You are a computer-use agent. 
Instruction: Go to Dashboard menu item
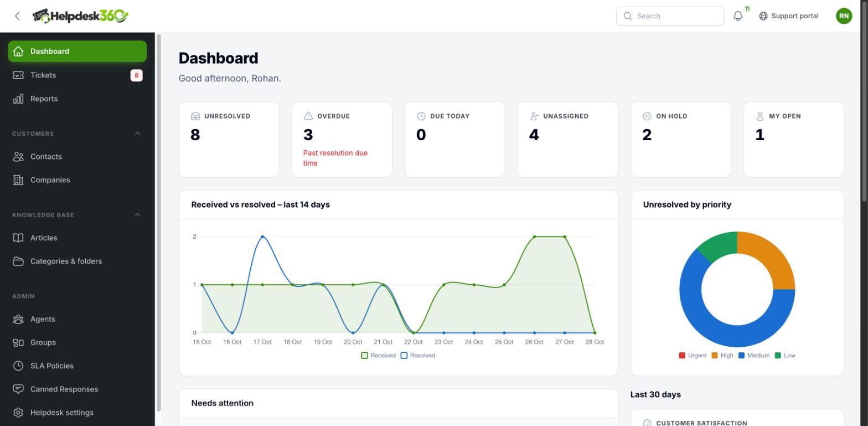[x=77, y=52]
